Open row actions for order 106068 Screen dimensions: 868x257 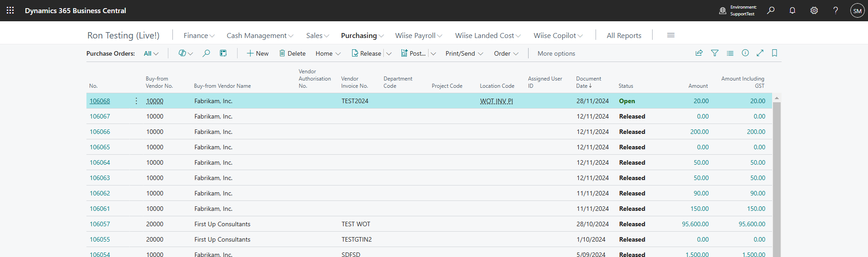coord(136,101)
